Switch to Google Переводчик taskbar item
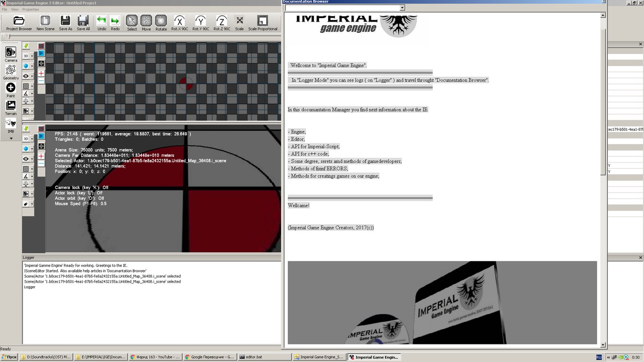Screen dimensions: 644x362 (209, 357)
